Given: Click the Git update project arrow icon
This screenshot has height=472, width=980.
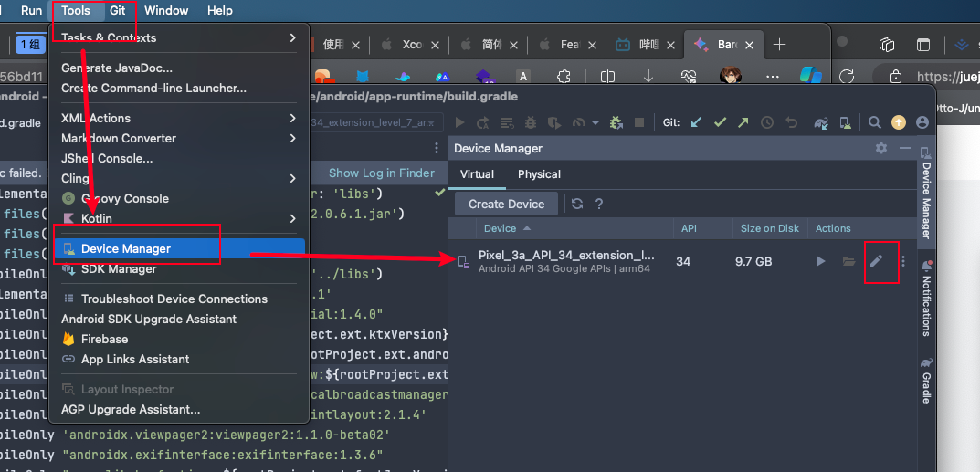Looking at the screenshot, I should coord(696,122).
